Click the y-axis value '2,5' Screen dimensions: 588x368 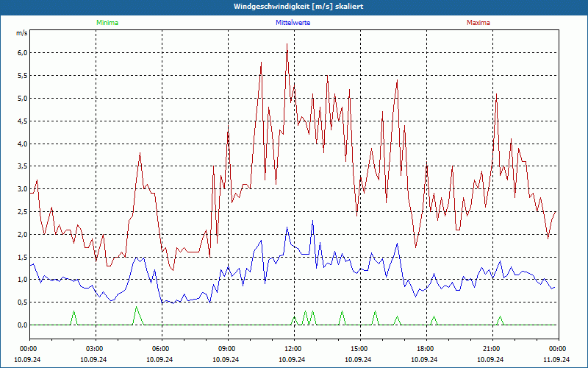point(23,212)
